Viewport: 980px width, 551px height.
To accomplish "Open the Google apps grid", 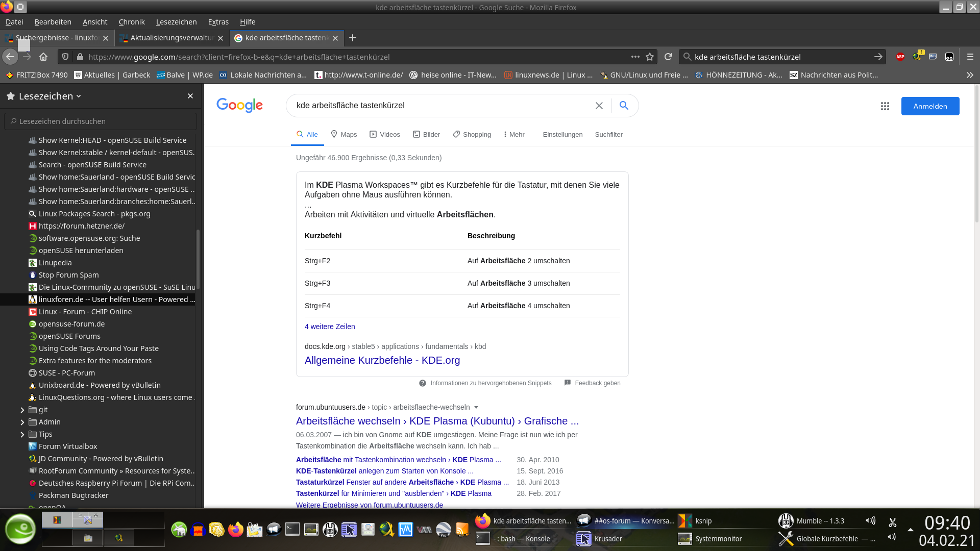I will (x=885, y=106).
